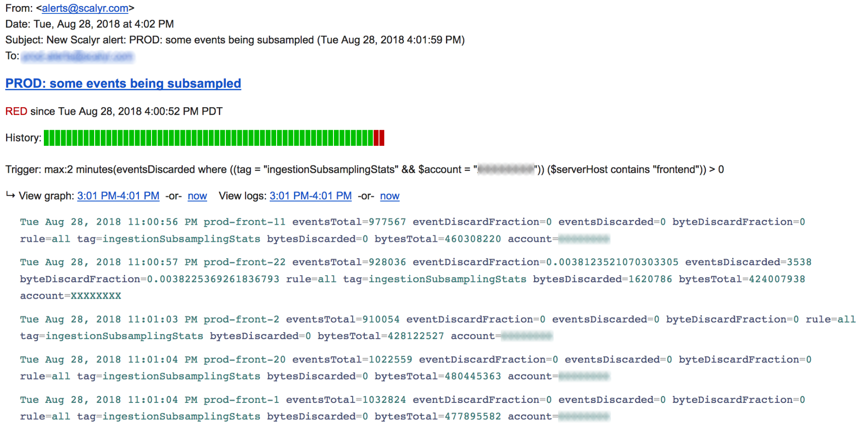Image resolution: width=868 pixels, height=432 pixels.
Task: Click the red segment of History bar
Action: (x=379, y=138)
